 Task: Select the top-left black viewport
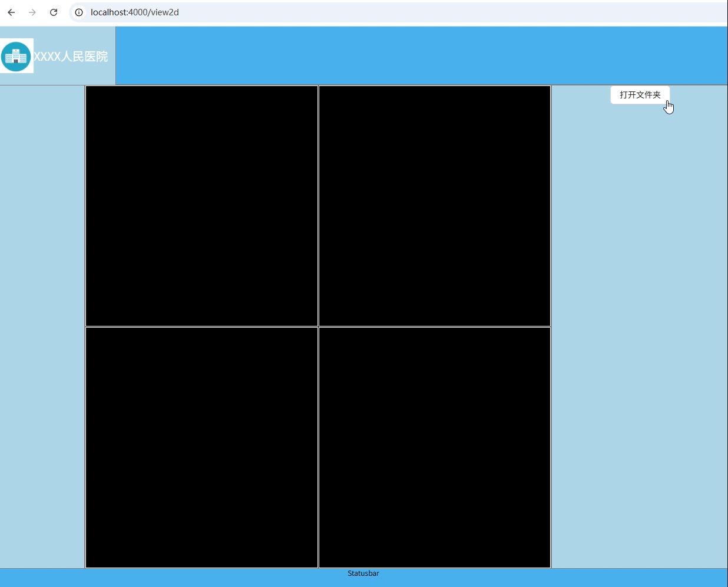pyautogui.click(x=202, y=206)
